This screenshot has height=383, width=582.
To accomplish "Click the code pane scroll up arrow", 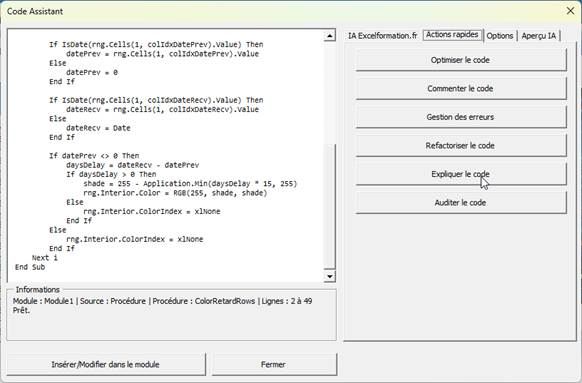I will click(330, 36).
